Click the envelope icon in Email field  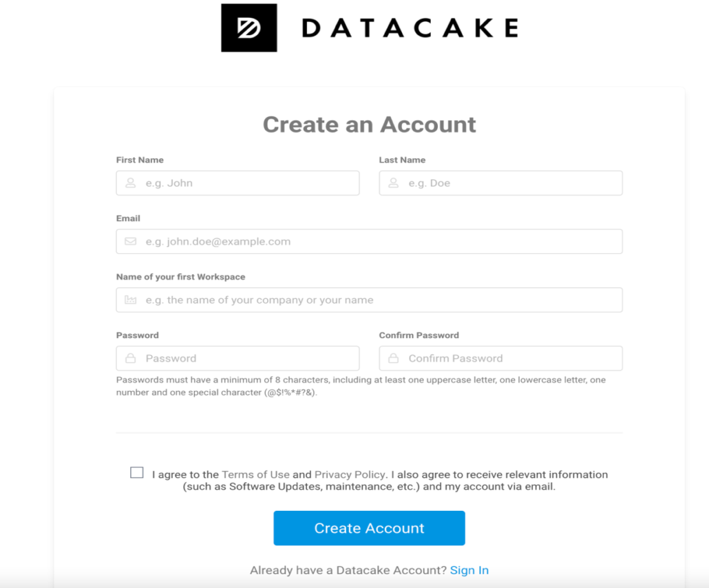click(x=130, y=242)
